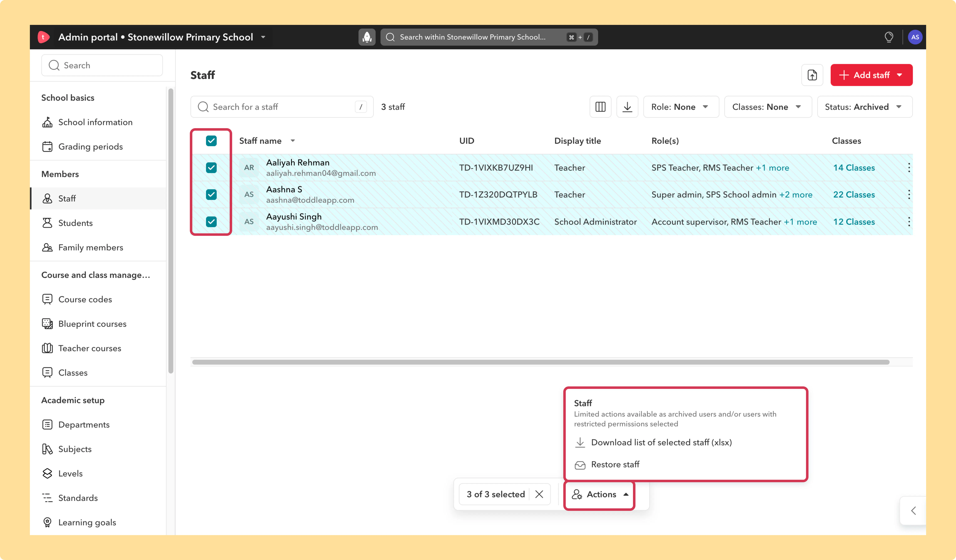The image size is (956, 560).
Task: Click the horizontal table scrollbar
Action: tap(541, 362)
